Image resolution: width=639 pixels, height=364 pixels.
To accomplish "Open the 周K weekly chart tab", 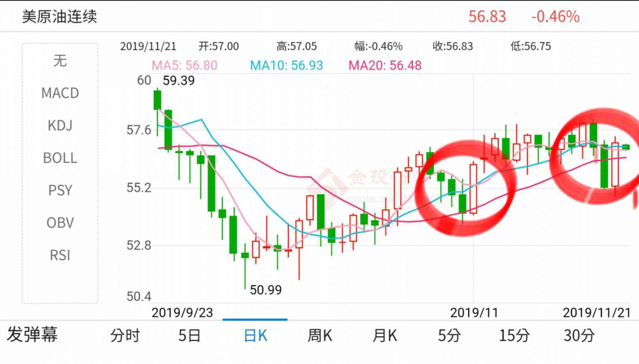I will pyautogui.click(x=320, y=335).
